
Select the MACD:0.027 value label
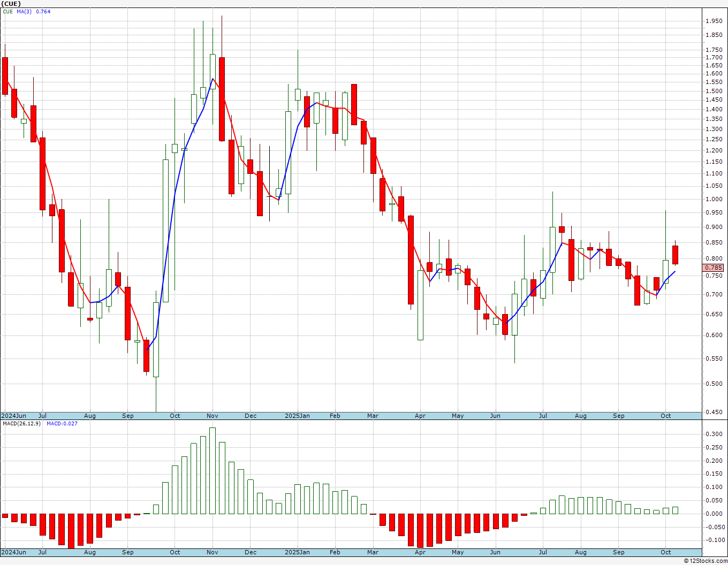pyautogui.click(x=62, y=424)
